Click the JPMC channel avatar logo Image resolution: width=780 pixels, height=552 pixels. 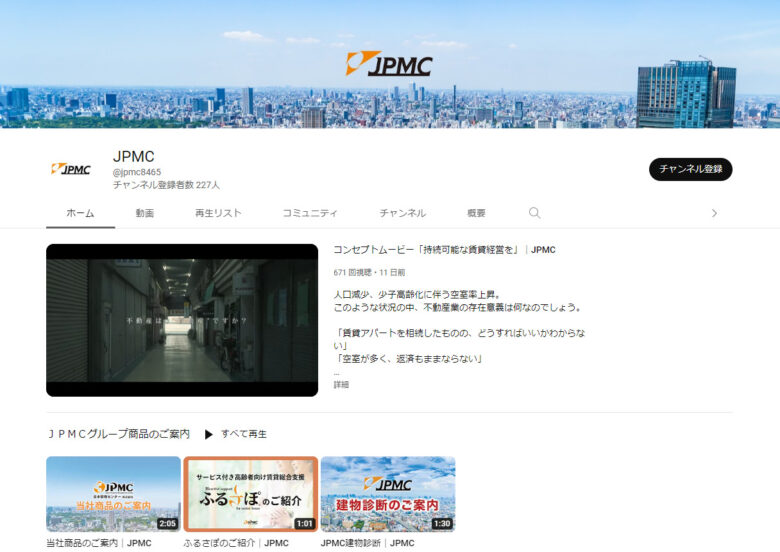click(x=71, y=169)
